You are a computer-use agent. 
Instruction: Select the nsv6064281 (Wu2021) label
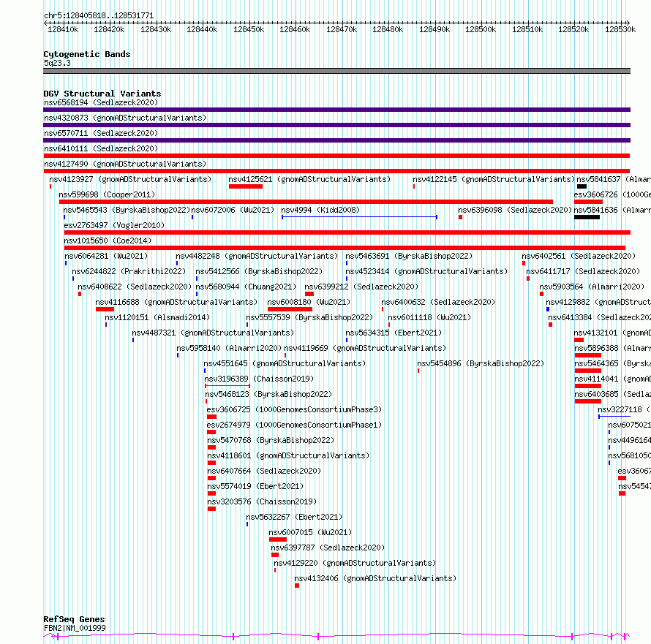pyautogui.click(x=106, y=256)
